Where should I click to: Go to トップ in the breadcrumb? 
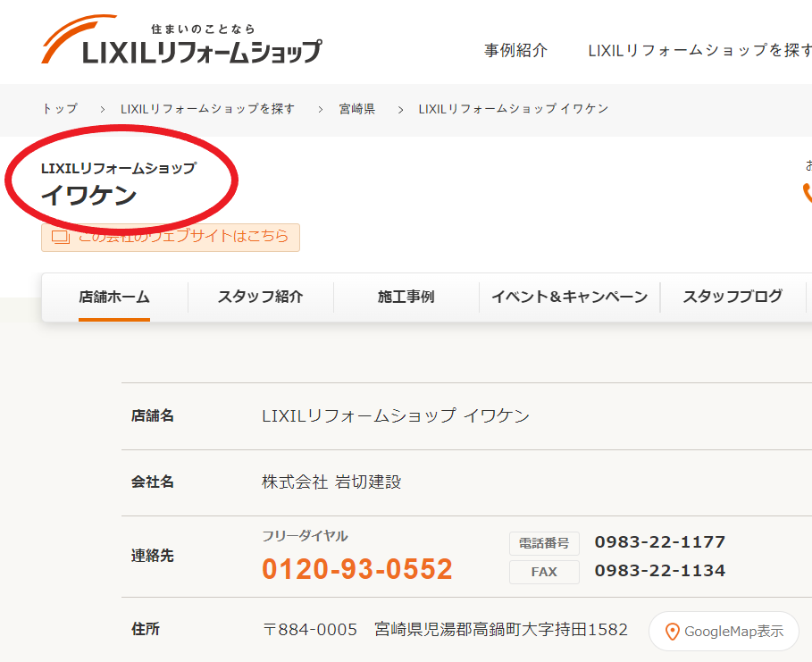pos(59,109)
